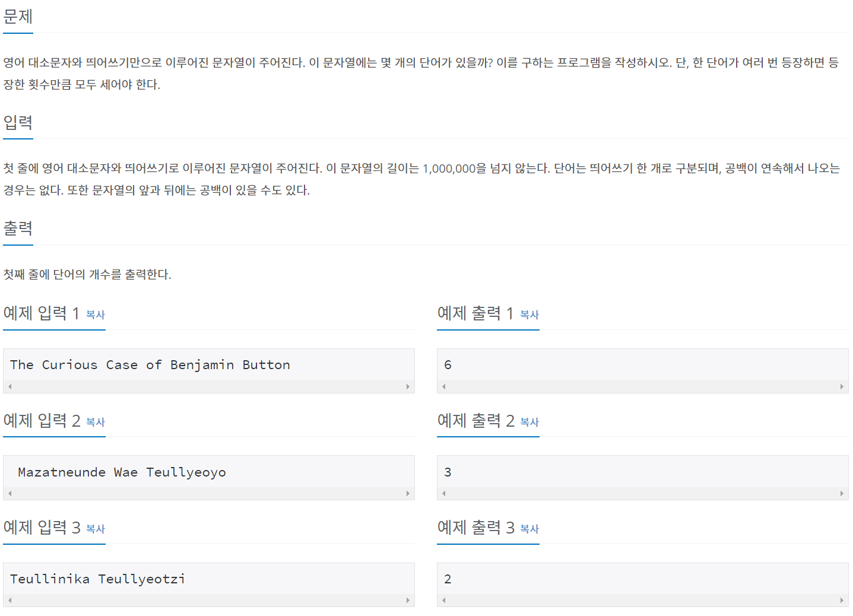Click the horizontal scrollbar of sample input 1 box
Image resolution: width=853 pixels, height=616 pixels.
(x=208, y=386)
